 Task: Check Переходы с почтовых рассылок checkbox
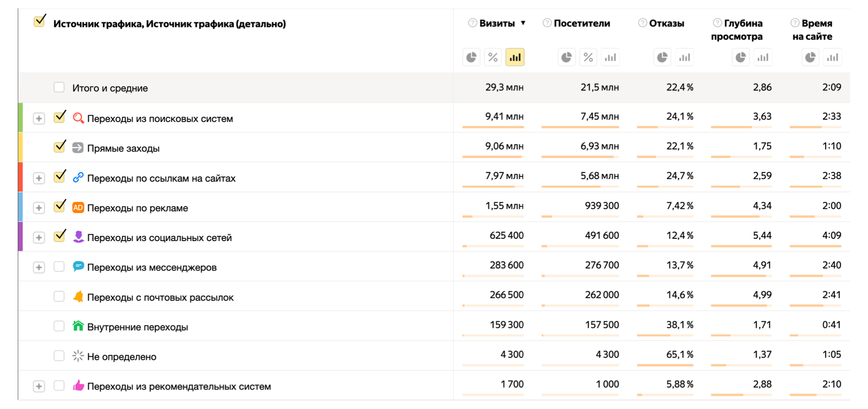click(59, 296)
